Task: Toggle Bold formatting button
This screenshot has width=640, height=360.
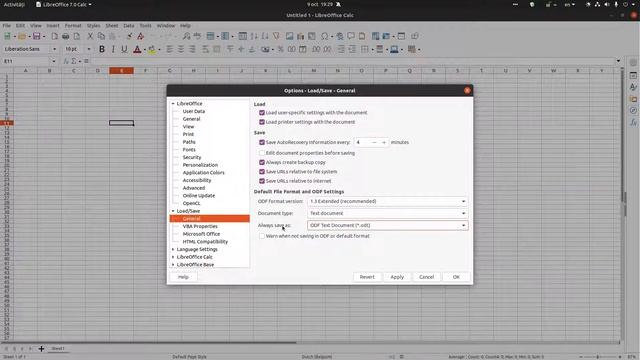Action: (102, 49)
